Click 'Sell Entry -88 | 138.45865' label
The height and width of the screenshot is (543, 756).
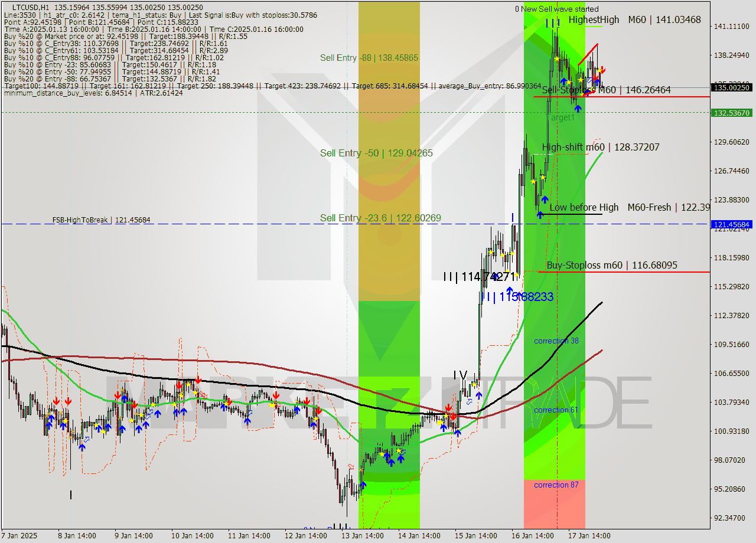[369, 58]
